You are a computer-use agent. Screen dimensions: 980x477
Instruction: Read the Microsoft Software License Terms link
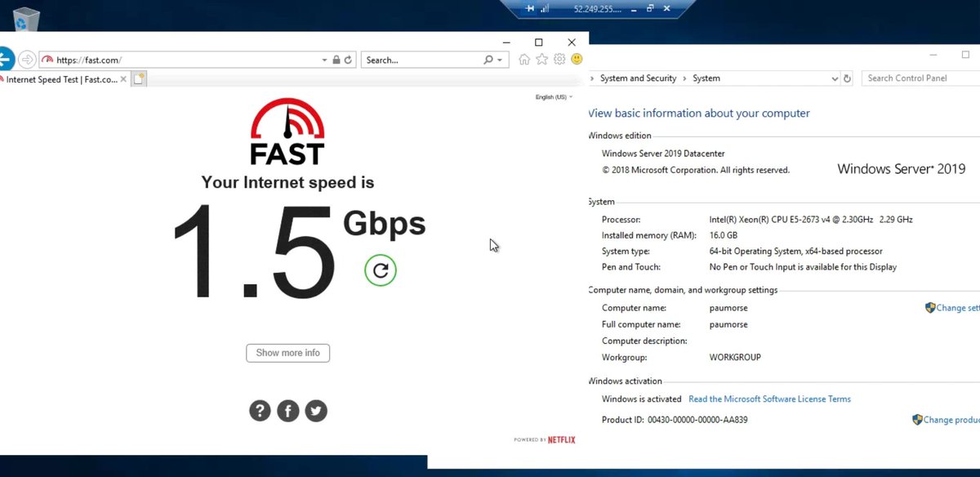tap(769, 399)
